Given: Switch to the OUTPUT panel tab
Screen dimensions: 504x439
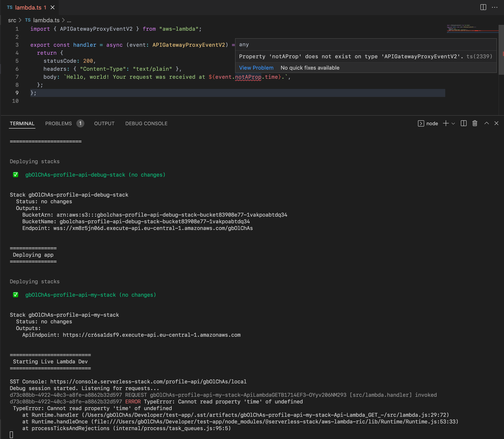Looking at the screenshot, I should [104, 123].
